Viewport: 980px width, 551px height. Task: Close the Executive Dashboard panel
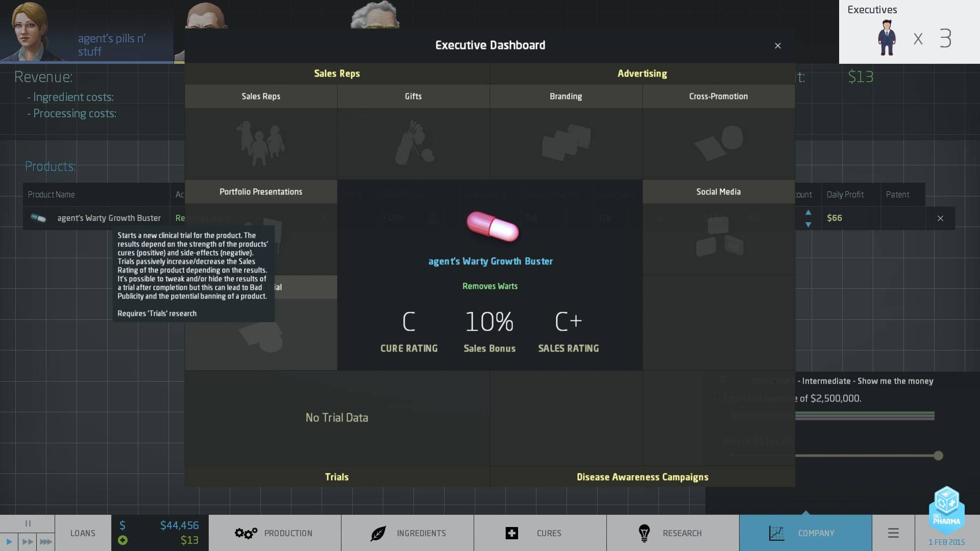[778, 46]
